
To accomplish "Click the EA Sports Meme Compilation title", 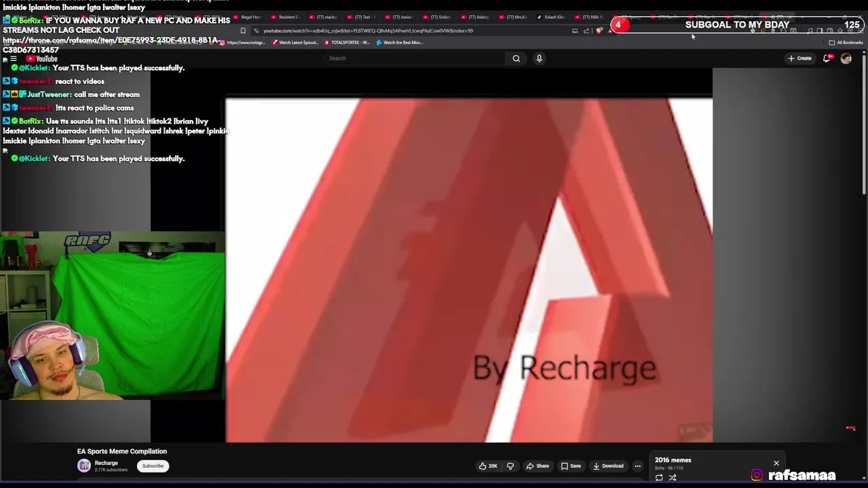I will click(122, 451).
